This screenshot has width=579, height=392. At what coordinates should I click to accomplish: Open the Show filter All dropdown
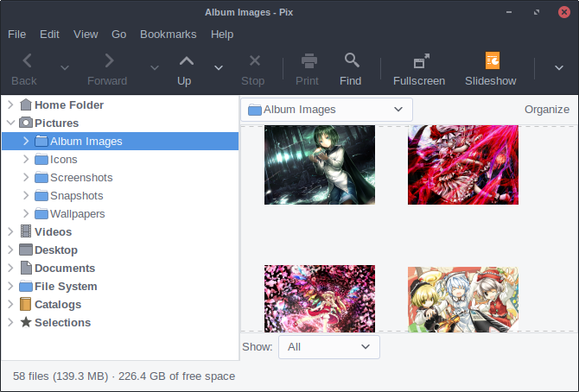(x=329, y=347)
